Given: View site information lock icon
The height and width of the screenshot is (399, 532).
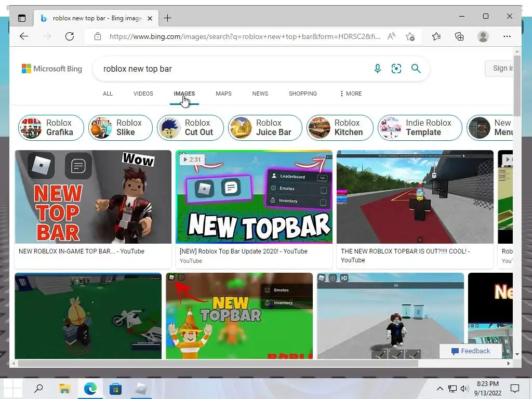Looking at the screenshot, I should [x=98, y=36].
